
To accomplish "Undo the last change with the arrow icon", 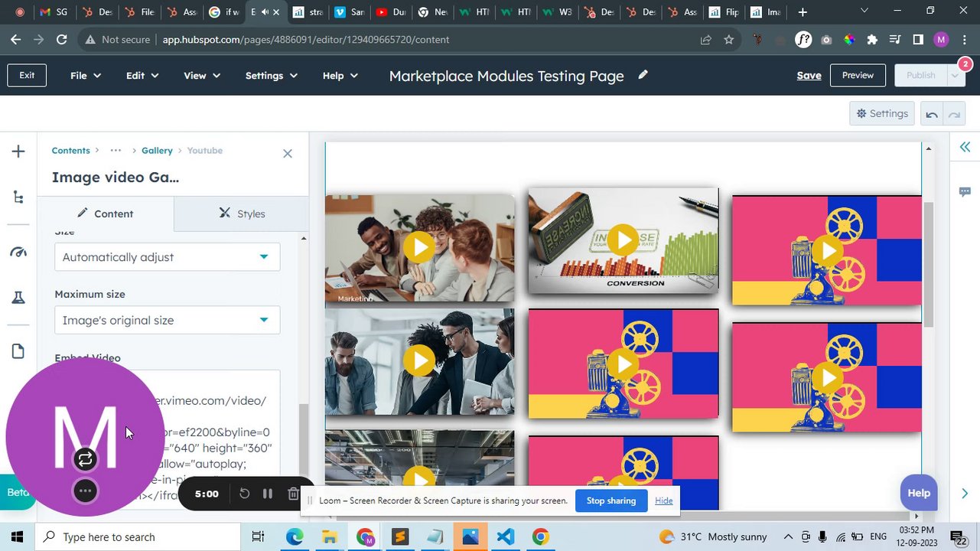I will pyautogui.click(x=932, y=114).
